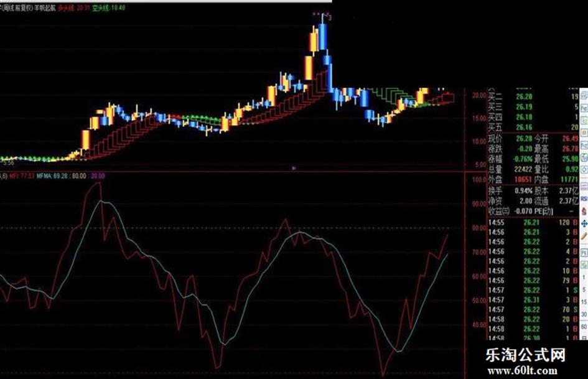Click the 20.00 price axis label

click(x=479, y=95)
